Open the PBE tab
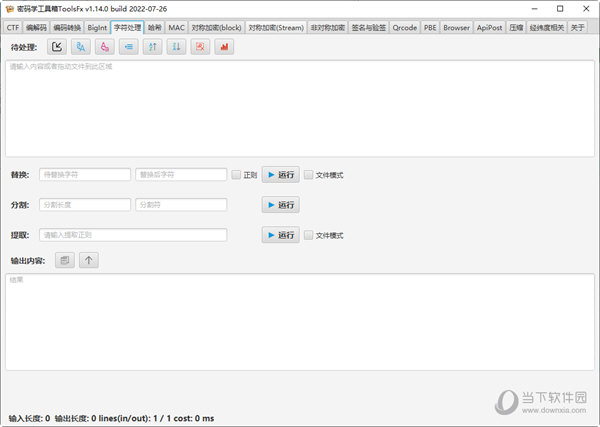 (x=430, y=28)
